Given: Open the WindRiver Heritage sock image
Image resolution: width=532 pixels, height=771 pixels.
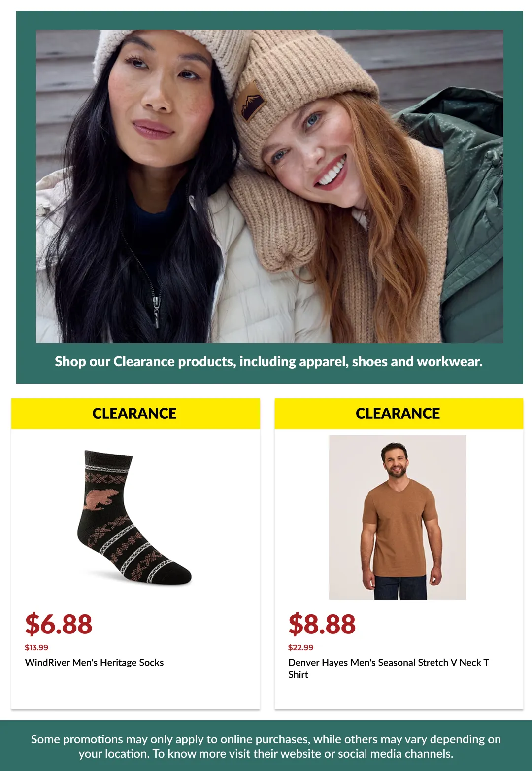Looking at the screenshot, I should click(x=134, y=518).
